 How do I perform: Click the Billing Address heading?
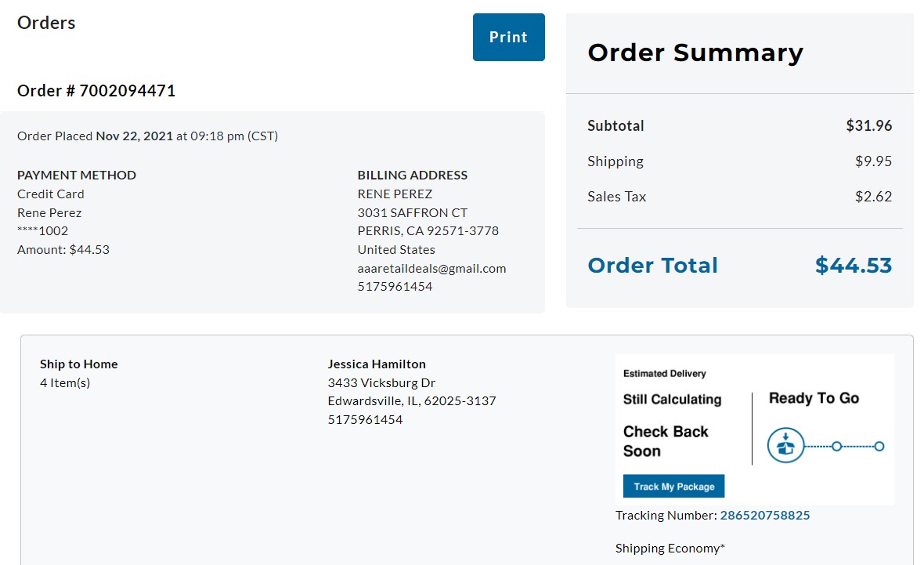click(413, 176)
